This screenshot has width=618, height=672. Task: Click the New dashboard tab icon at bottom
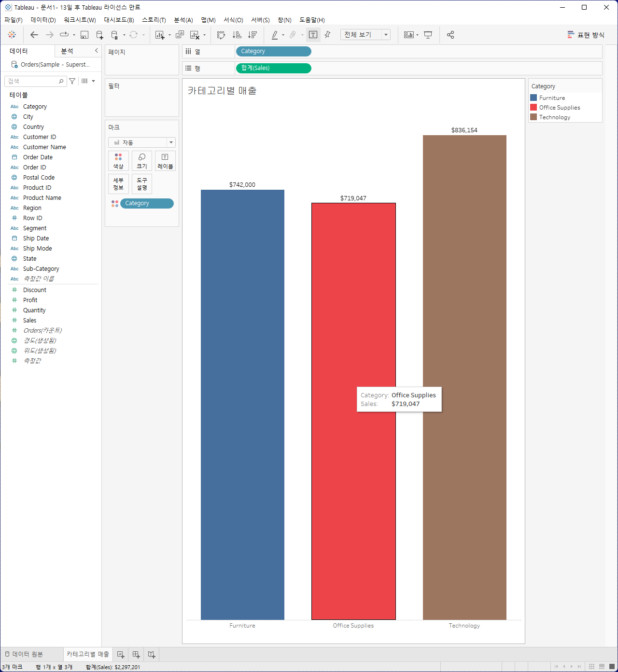point(136,655)
